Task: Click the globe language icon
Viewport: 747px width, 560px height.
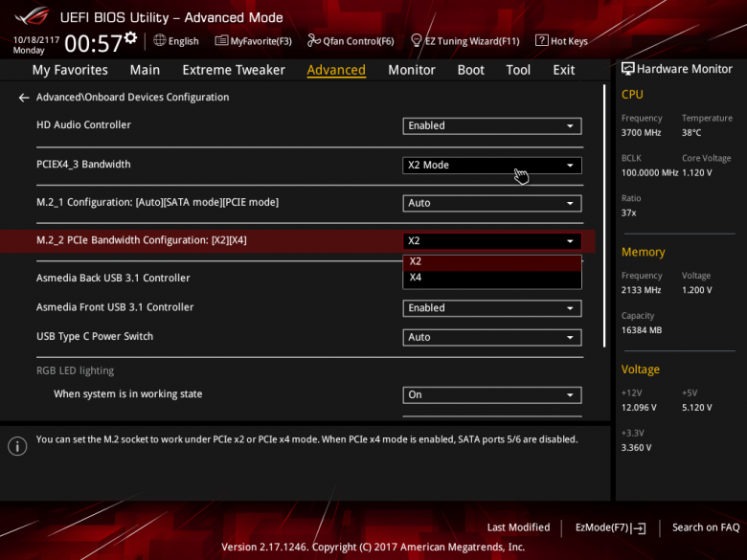Action: tap(160, 40)
